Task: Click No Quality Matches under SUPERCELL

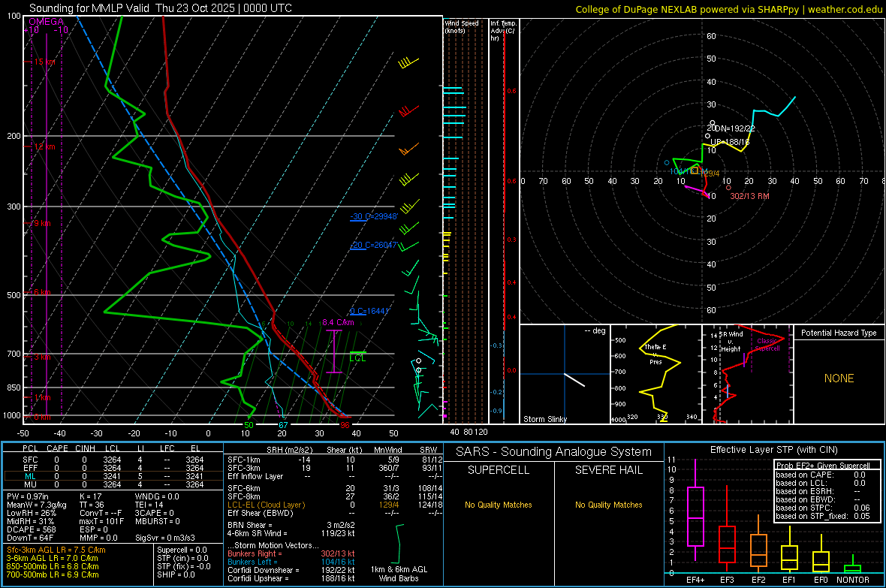Action: (x=499, y=505)
